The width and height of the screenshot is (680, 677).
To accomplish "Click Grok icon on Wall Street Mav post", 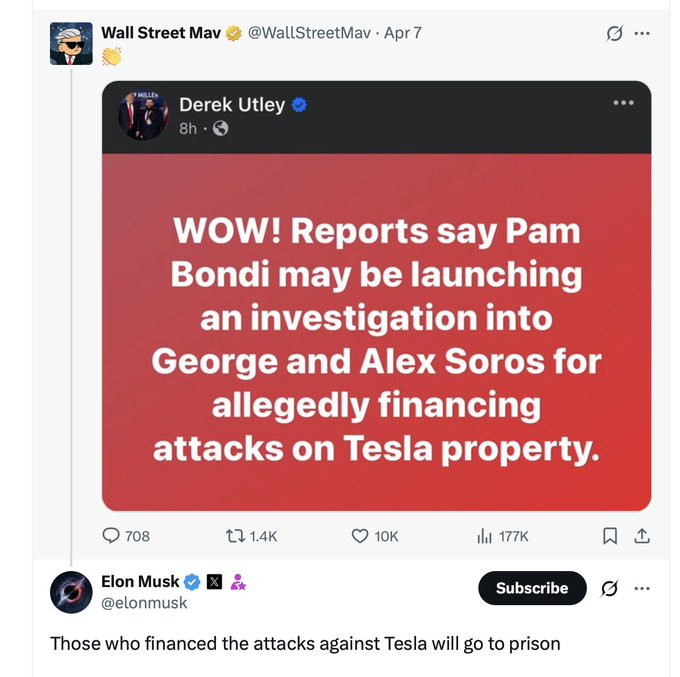I will 614,33.
